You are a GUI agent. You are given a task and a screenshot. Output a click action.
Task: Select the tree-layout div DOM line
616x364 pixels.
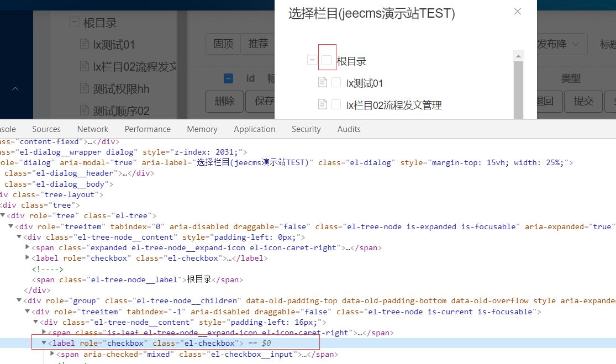point(52,195)
